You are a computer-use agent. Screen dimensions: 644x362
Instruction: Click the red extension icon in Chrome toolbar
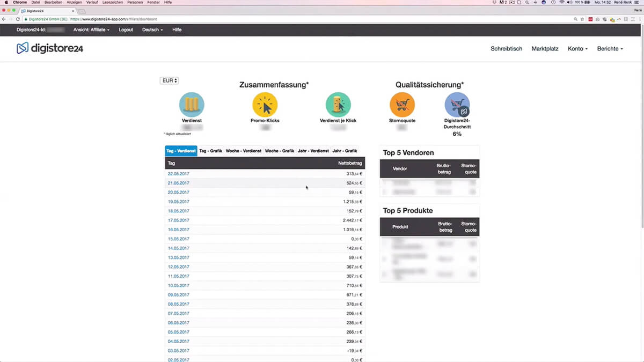coord(591,19)
